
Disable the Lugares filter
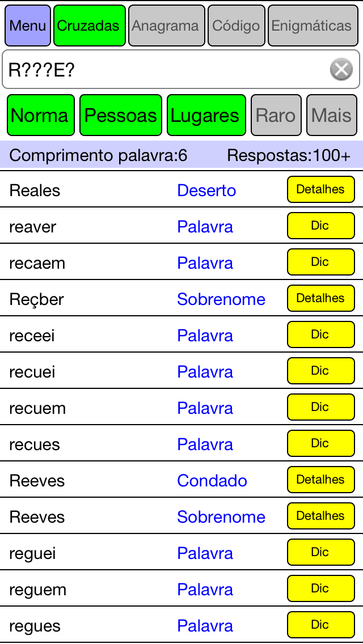206,115
